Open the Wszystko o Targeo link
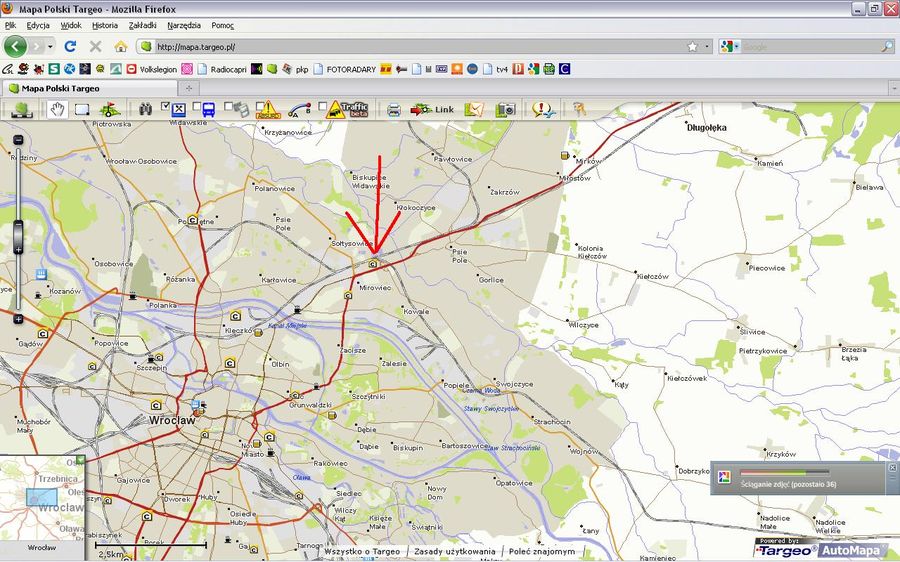Image resolution: width=900 pixels, height=562 pixels. point(362,551)
